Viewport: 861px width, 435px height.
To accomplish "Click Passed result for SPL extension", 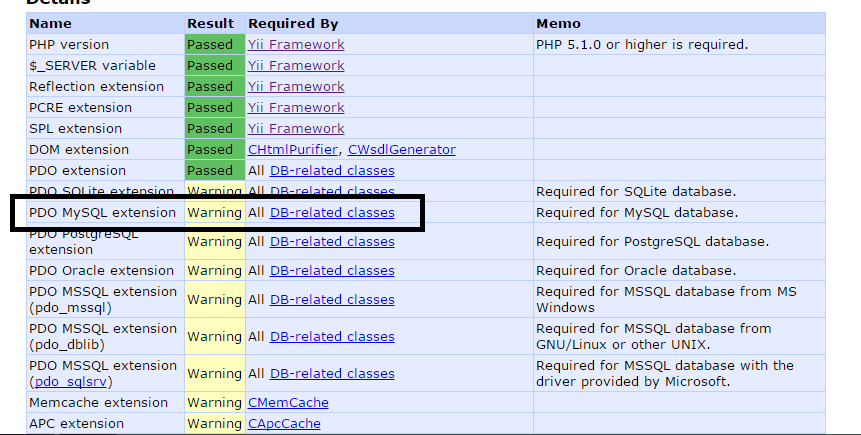I will (215, 128).
